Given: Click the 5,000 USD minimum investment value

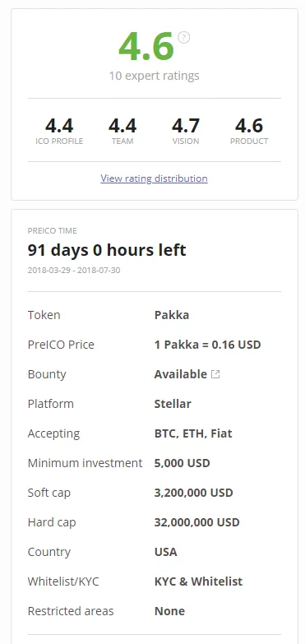Looking at the screenshot, I should point(183,463).
